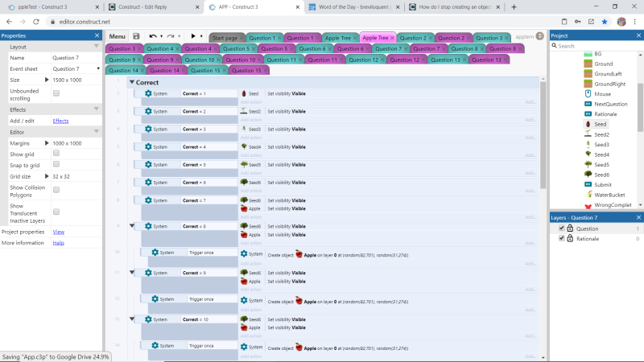Close the Project panel
The image size is (644, 362).
[638, 35]
